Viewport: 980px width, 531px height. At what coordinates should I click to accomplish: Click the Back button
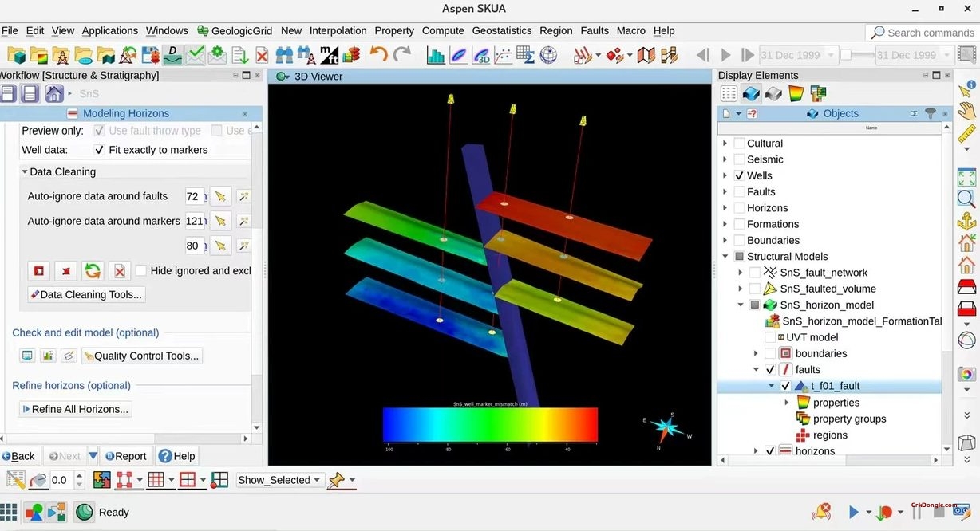point(18,456)
